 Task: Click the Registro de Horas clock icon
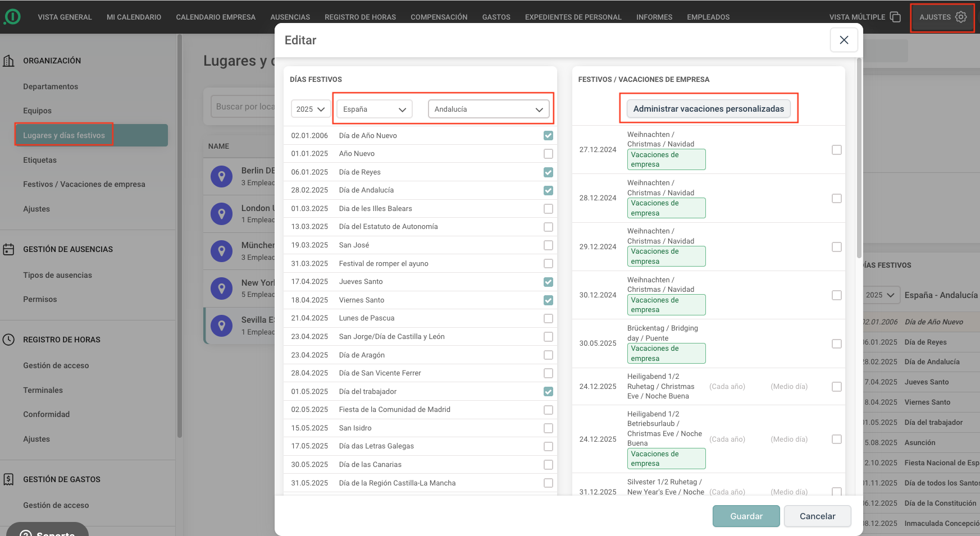point(9,340)
